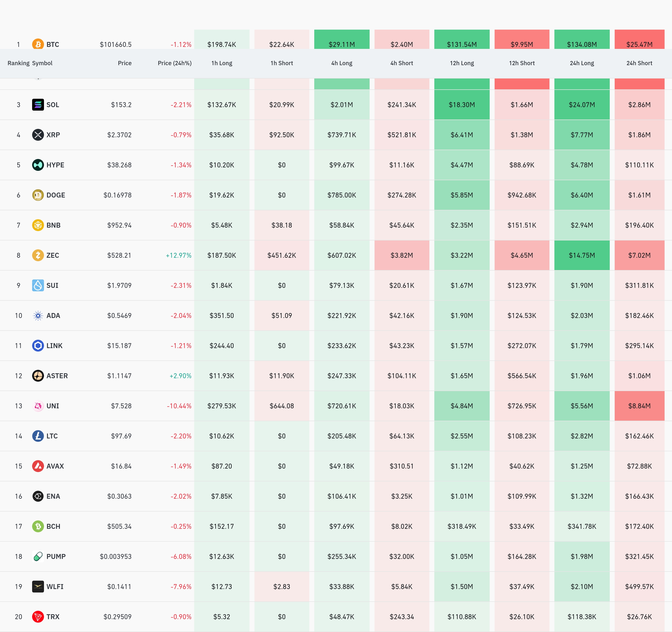Click the SOL Solana logo icon
672x632 pixels.
(x=38, y=105)
